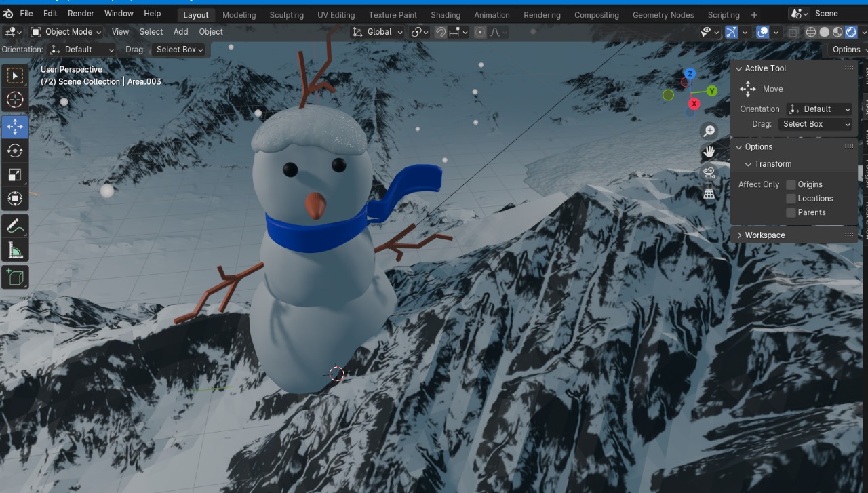This screenshot has width=868, height=493.
Task: Select the Measure tool
Action: pyautogui.click(x=15, y=250)
